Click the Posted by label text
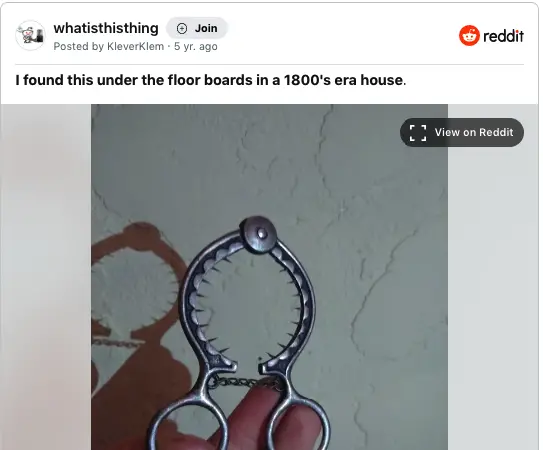The image size is (543, 450). [79, 46]
